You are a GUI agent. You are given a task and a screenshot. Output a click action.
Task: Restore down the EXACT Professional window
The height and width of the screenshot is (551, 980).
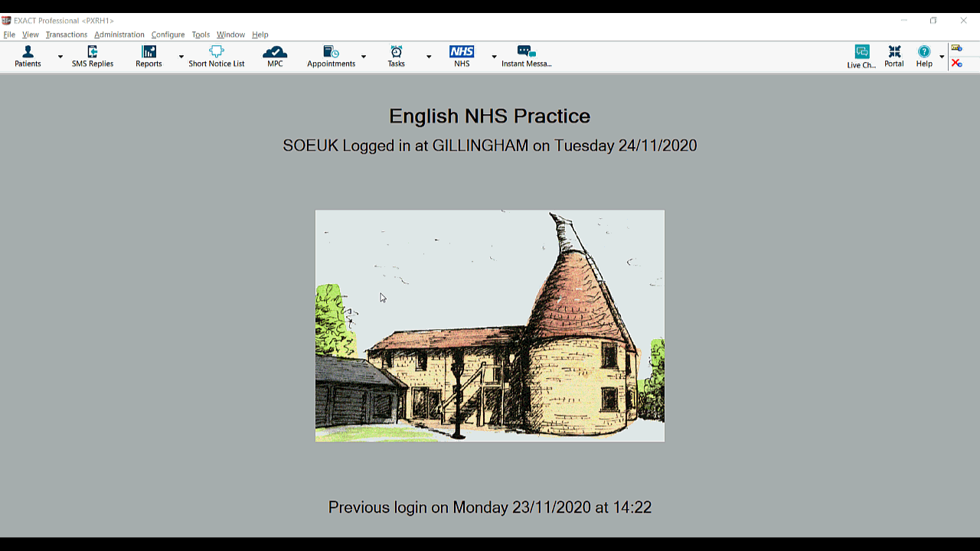tap(933, 21)
